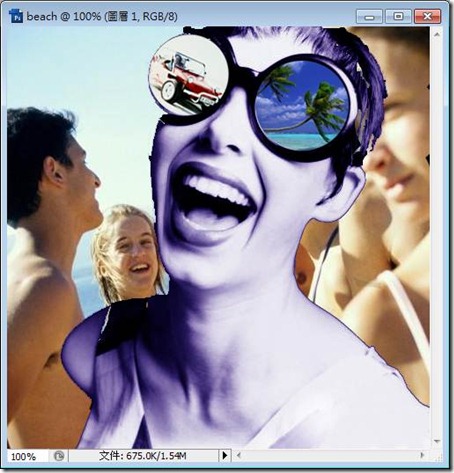This screenshot has height=473, width=454.
Task: Click the Photoshop document icon in title bar
Action: coord(16,16)
